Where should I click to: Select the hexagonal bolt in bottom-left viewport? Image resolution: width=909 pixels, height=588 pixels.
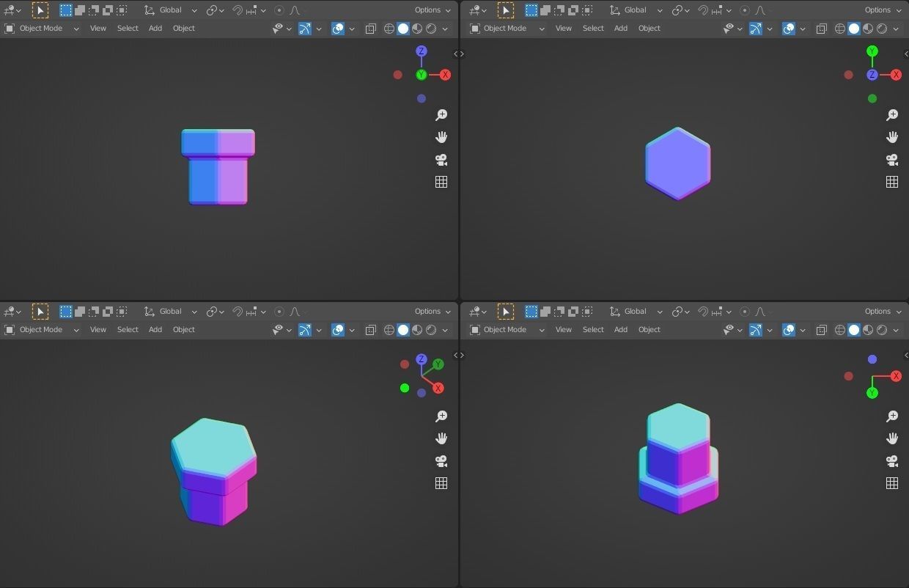214,471
